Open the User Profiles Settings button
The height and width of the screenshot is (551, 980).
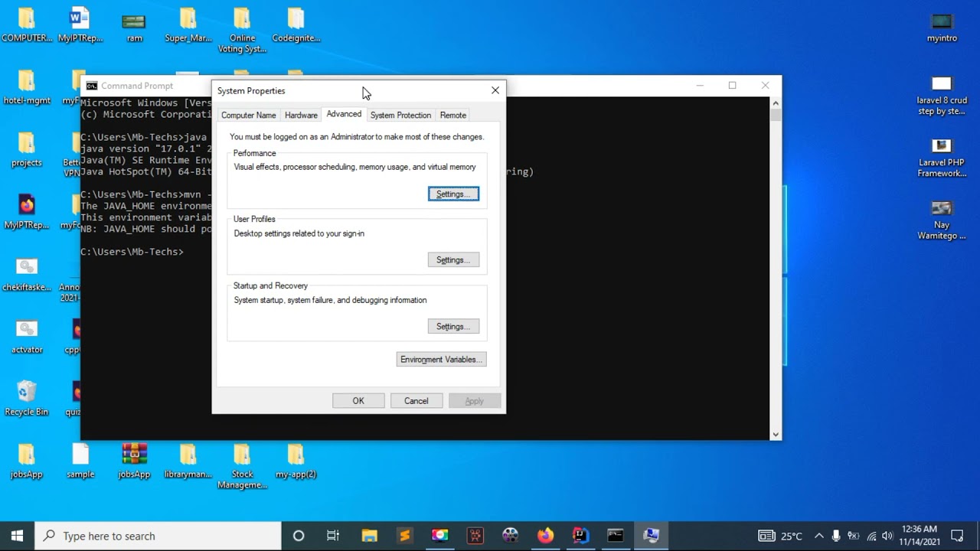[x=453, y=260]
